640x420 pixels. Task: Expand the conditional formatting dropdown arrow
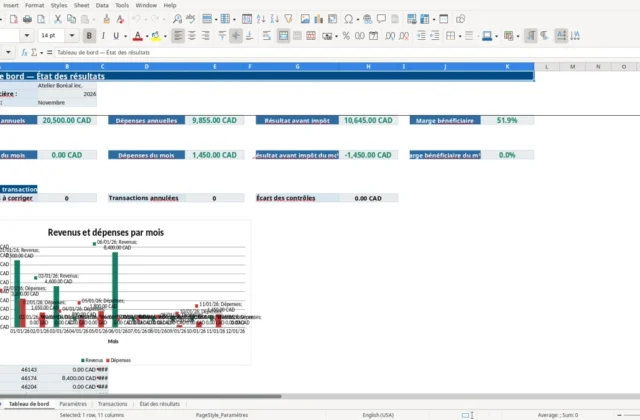pos(518,36)
